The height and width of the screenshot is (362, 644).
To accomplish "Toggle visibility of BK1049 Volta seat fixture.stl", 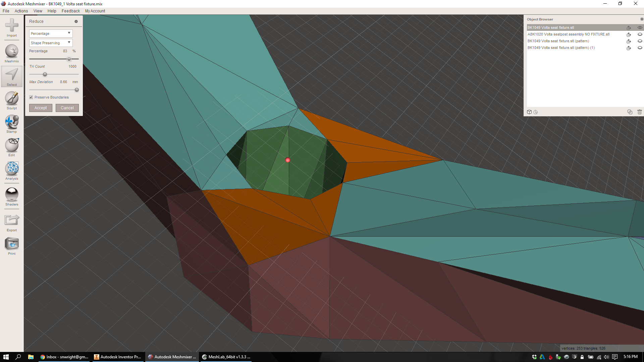I will point(640,28).
